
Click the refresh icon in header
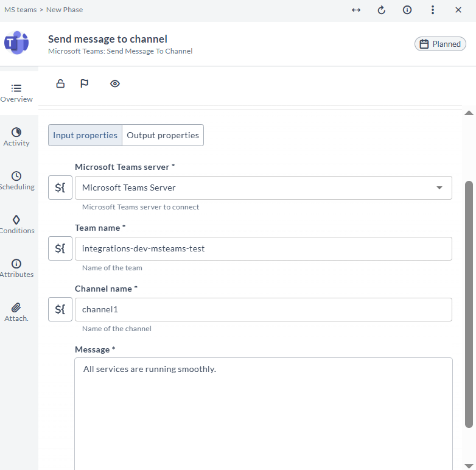coord(381,10)
